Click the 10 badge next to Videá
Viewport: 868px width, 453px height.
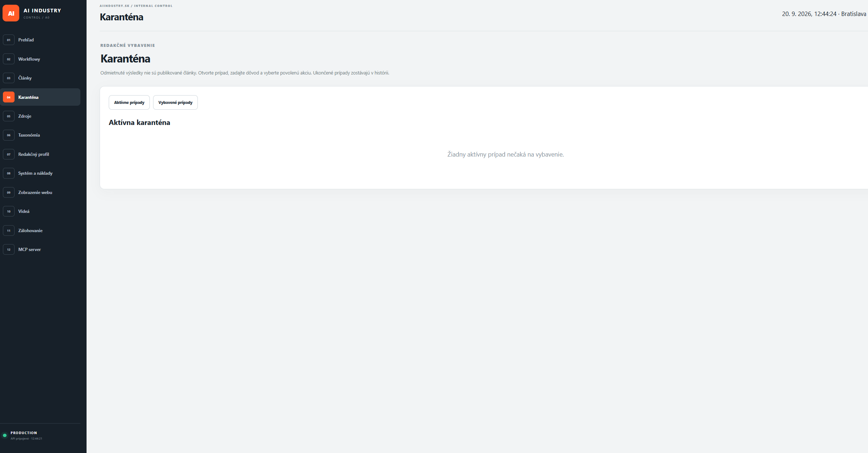point(9,211)
